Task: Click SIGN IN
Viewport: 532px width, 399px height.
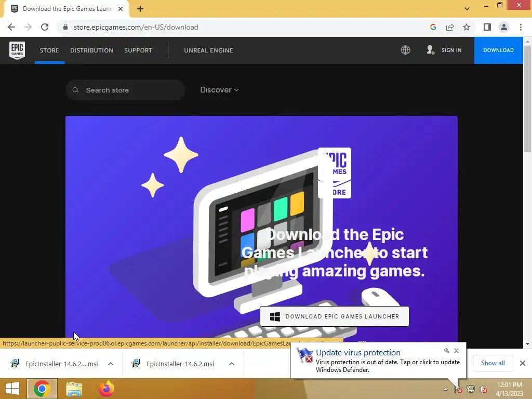Action: [451, 50]
